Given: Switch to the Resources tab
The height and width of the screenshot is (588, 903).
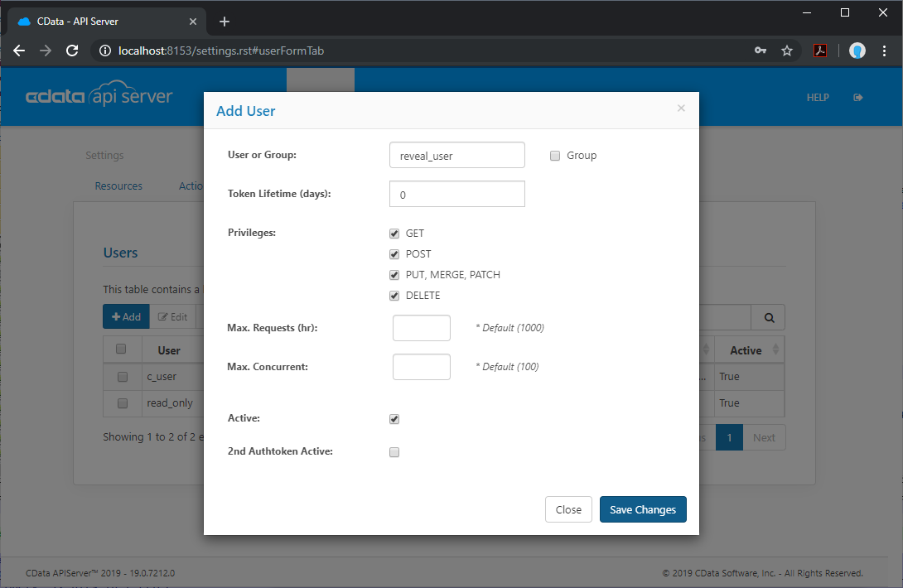Looking at the screenshot, I should pos(118,186).
